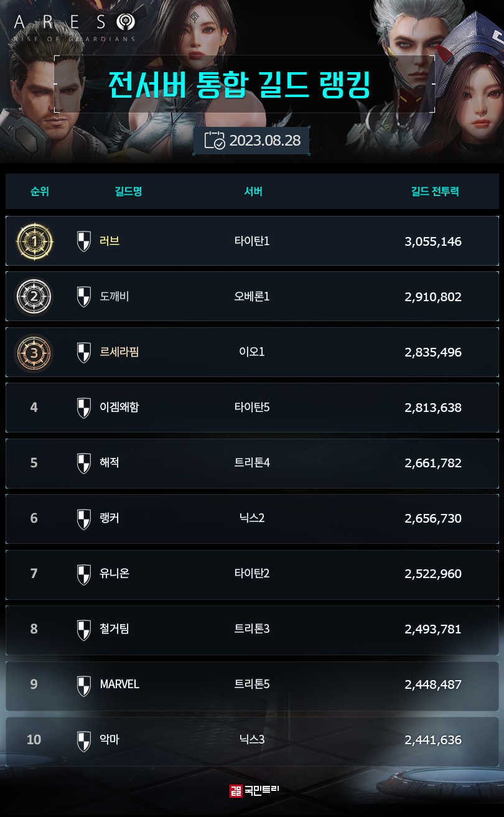
Task: Click the 국민트리 logo at the bottom
Action: pyautogui.click(x=254, y=791)
